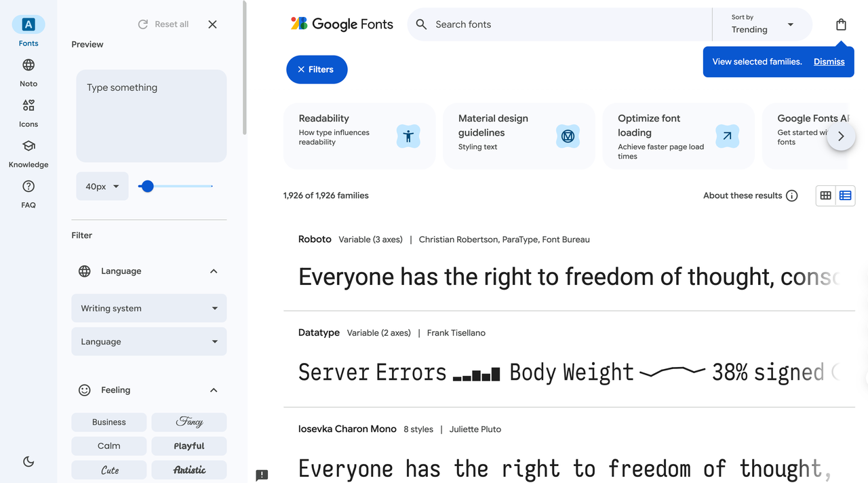The width and height of the screenshot is (868, 483).
Task: Select the Playful feeling filter chip
Action: [x=189, y=446]
